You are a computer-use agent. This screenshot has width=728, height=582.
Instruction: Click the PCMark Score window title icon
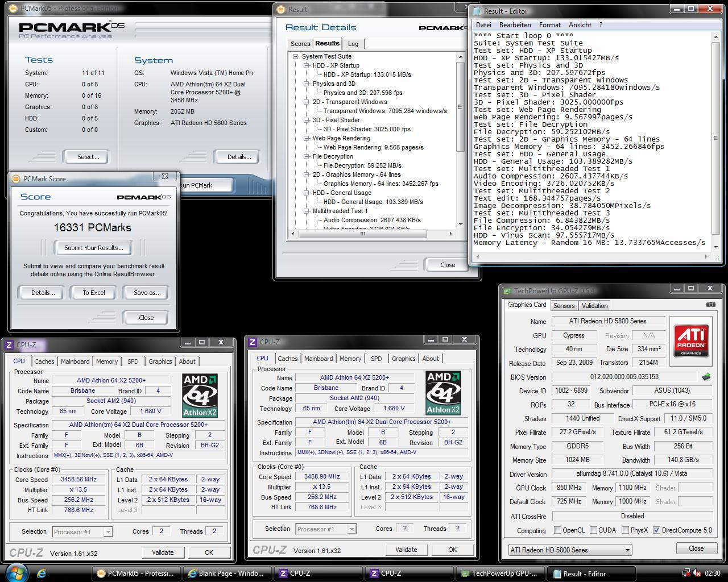16,178
